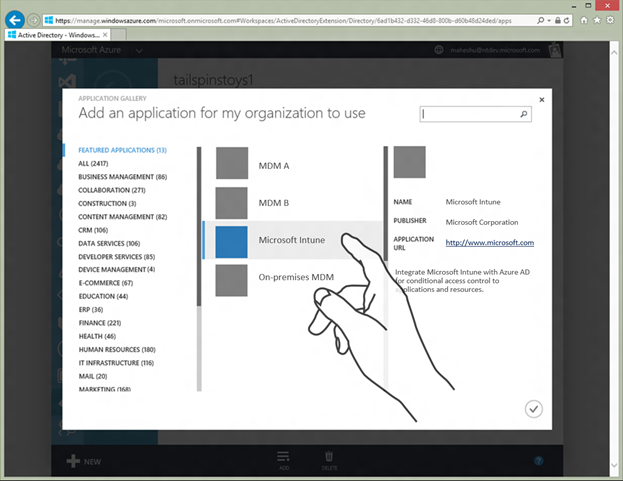Viewport: 623px width, 481px height.
Task: Open the http://www.microsoft.com application URL link
Action: point(490,242)
